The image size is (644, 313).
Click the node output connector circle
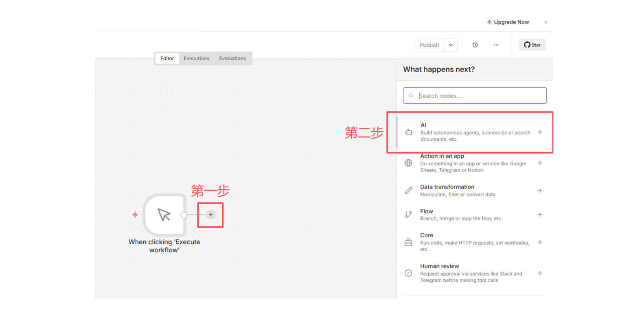[184, 215]
